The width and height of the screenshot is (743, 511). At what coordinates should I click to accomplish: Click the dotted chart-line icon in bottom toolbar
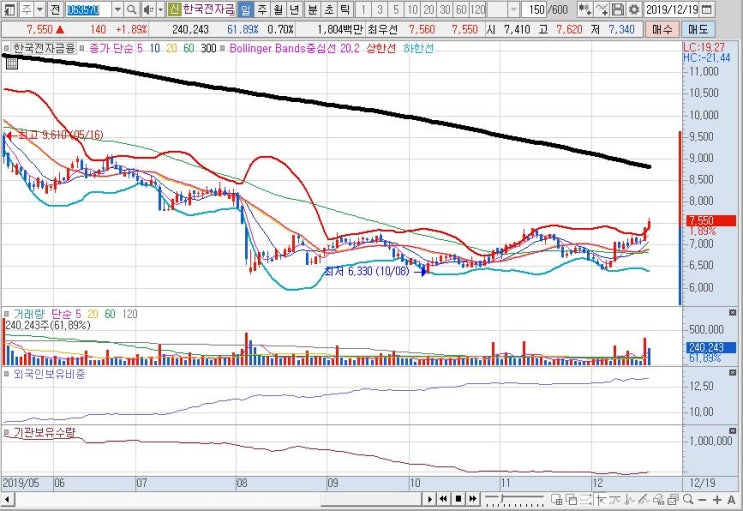click(586, 500)
